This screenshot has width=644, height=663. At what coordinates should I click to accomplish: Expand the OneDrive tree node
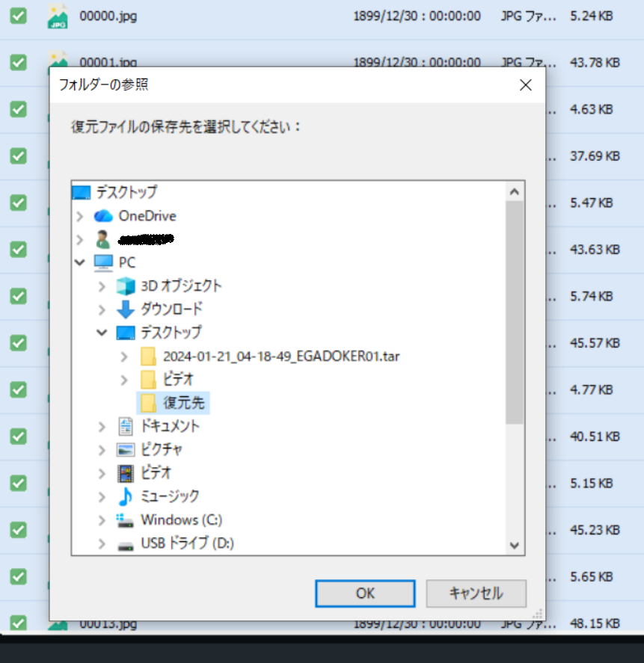[80, 216]
